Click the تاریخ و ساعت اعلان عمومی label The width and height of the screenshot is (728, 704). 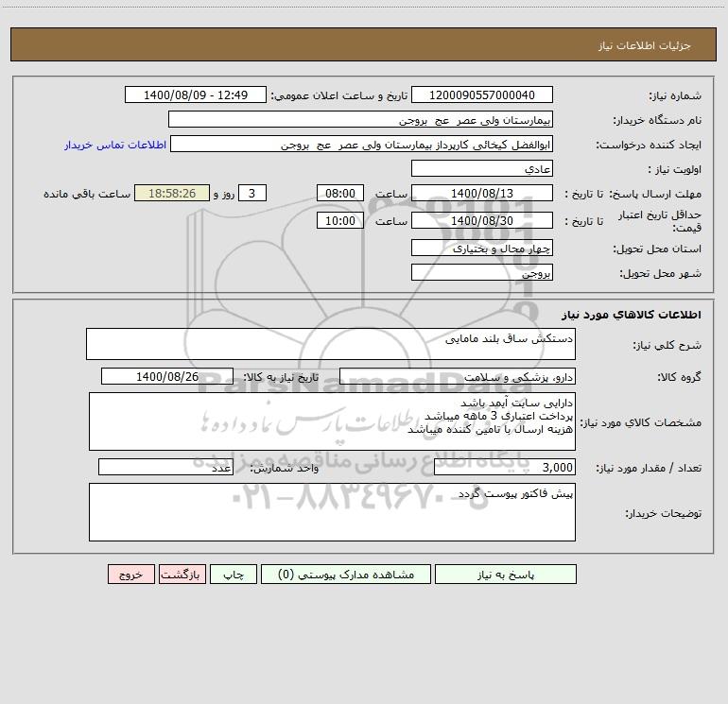339,95
